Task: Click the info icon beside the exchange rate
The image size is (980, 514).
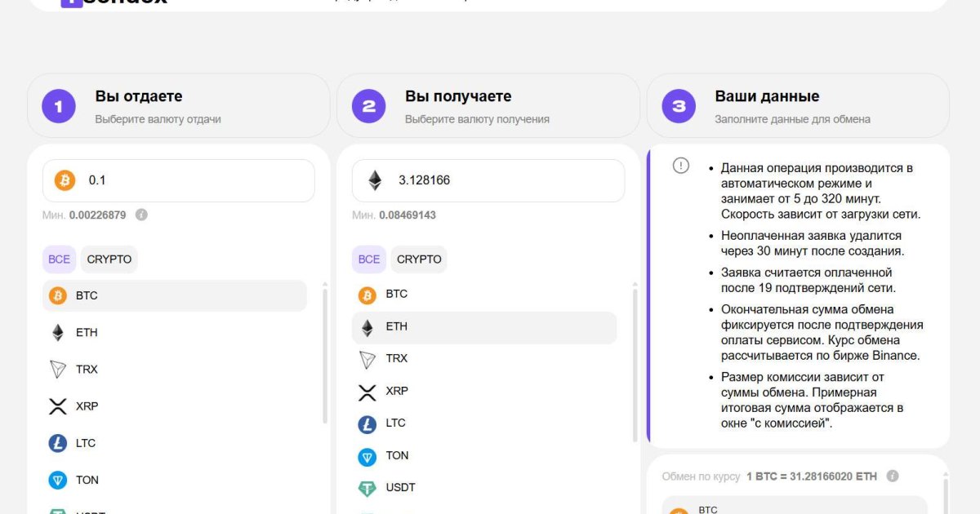Action: [893, 476]
